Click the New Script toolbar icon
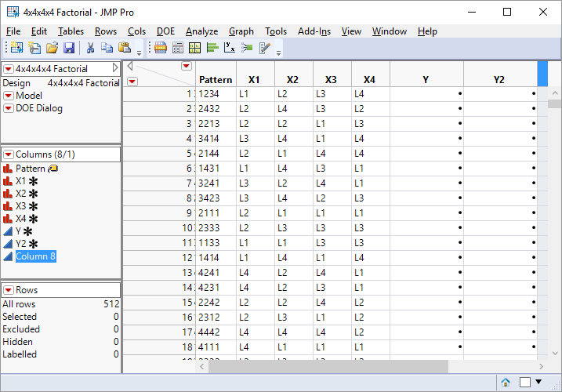 [x=34, y=48]
